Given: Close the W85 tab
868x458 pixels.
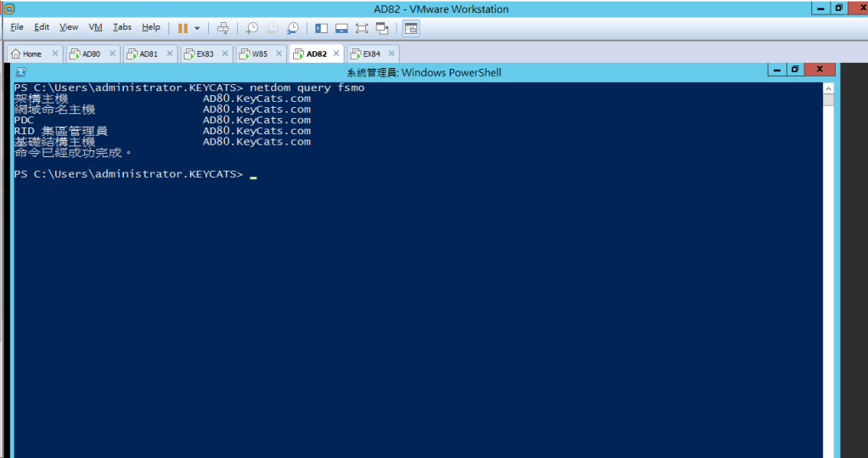Looking at the screenshot, I should [x=279, y=54].
